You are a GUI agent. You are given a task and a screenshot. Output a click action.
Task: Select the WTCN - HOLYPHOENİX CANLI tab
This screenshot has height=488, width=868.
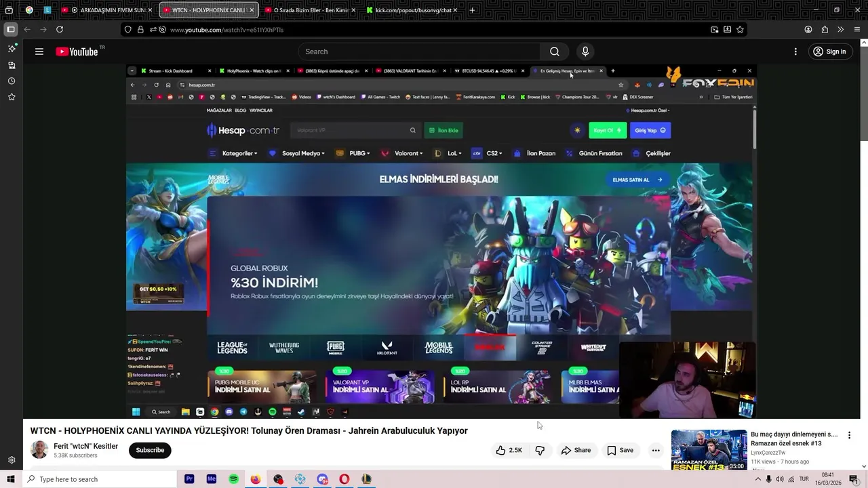coord(209,10)
